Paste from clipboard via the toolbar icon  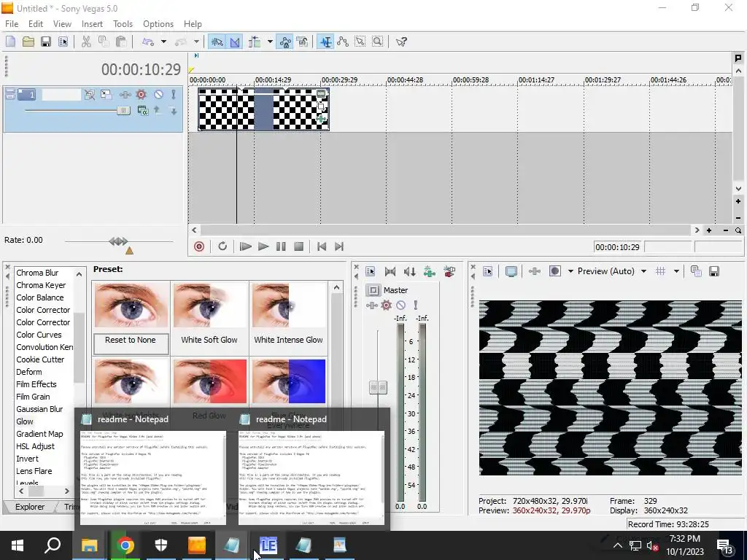(121, 42)
